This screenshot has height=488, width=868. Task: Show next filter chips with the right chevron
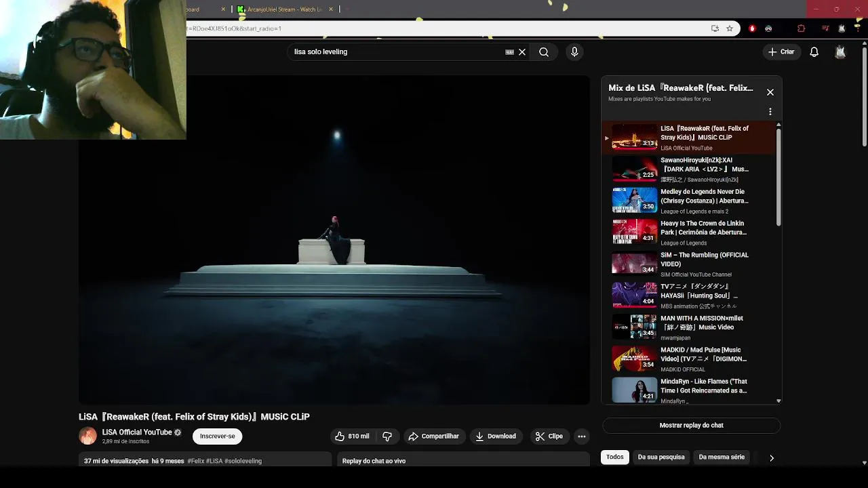(x=771, y=458)
